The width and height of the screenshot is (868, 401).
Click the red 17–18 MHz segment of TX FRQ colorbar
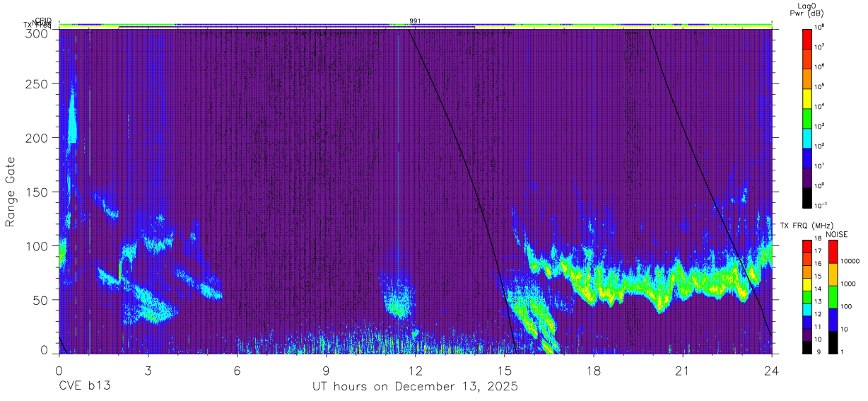pyautogui.click(x=807, y=247)
